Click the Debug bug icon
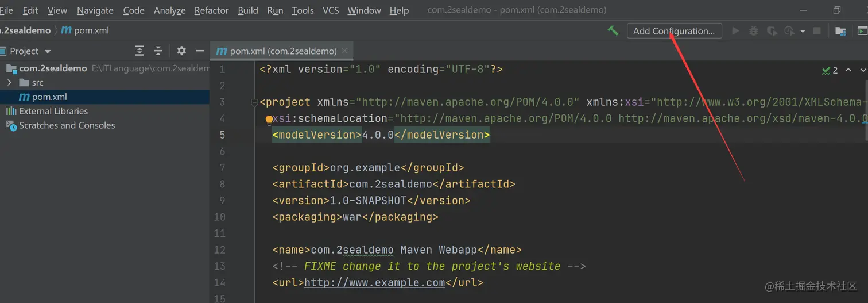 pyautogui.click(x=754, y=31)
